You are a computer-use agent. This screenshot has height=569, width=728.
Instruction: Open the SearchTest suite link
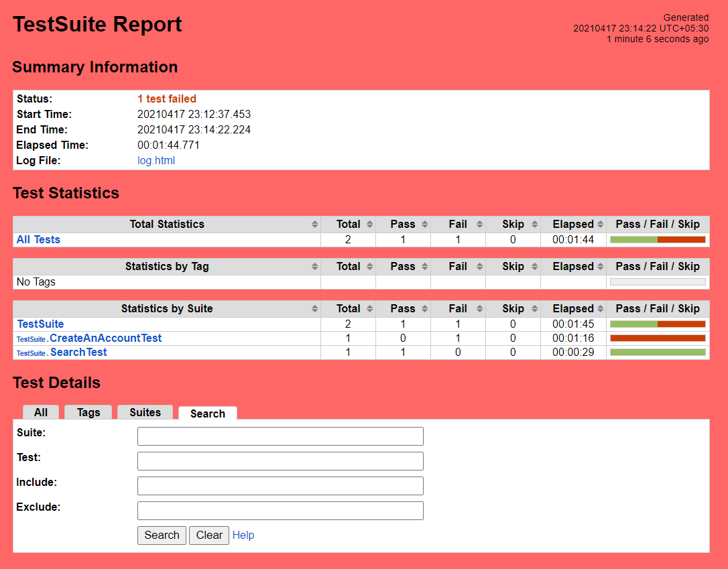78,353
